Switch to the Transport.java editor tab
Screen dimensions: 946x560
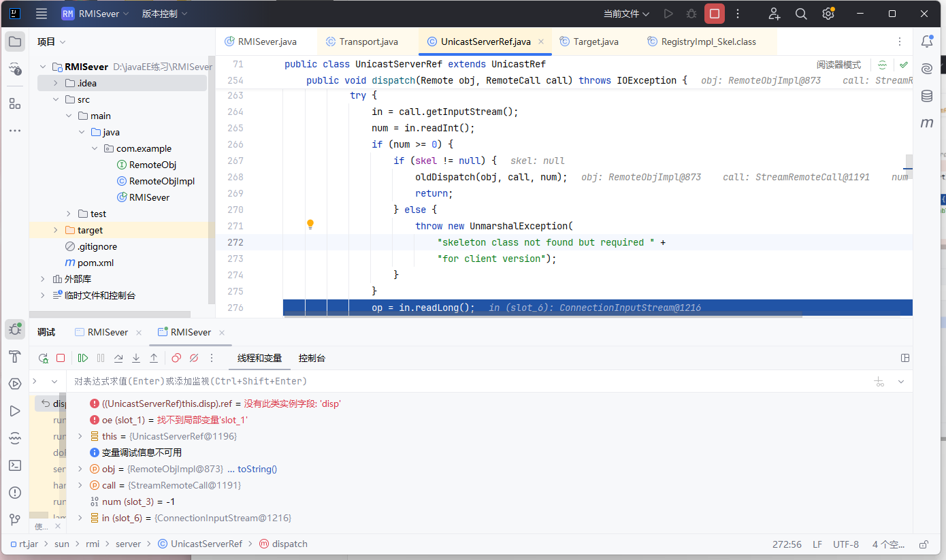(x=368, y=42)
